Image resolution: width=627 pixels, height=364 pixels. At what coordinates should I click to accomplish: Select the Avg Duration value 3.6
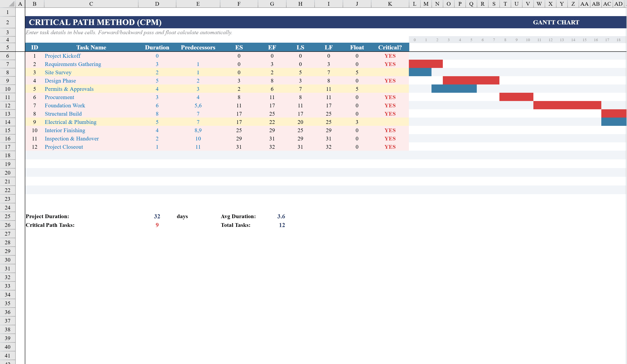[281, 216]
